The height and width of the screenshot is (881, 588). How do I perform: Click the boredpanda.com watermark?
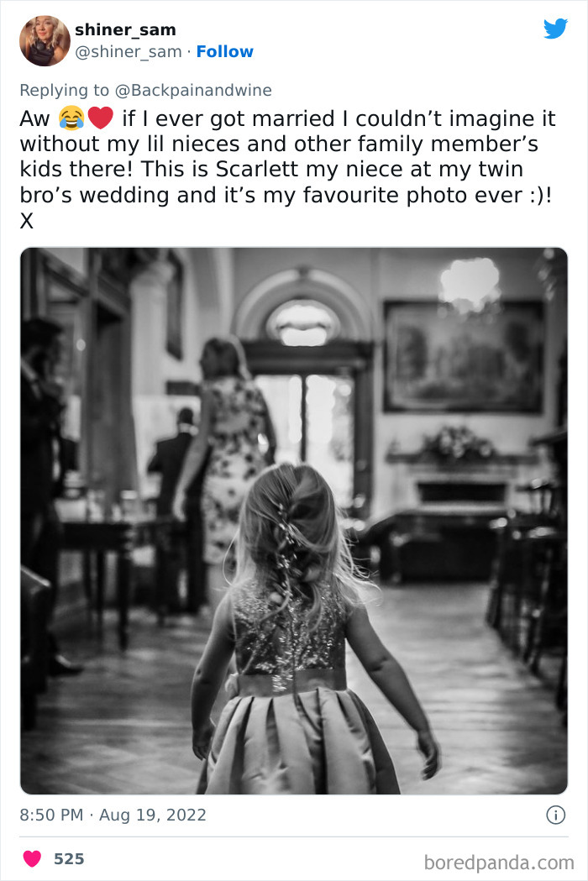(499, 863)
